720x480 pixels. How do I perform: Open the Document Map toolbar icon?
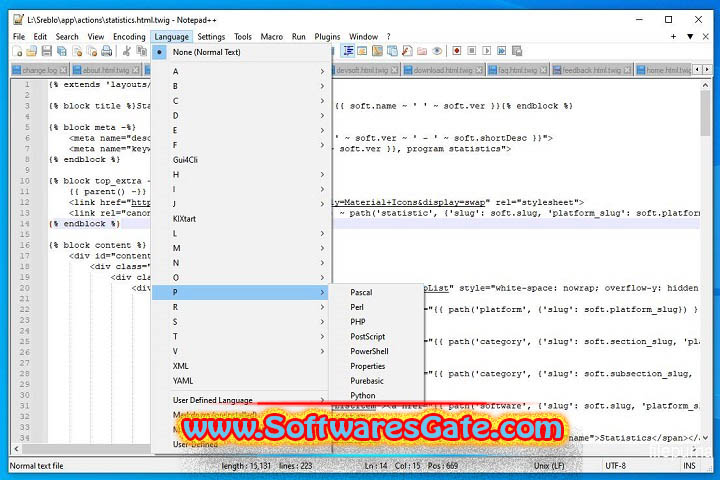[x=377, y=51]
